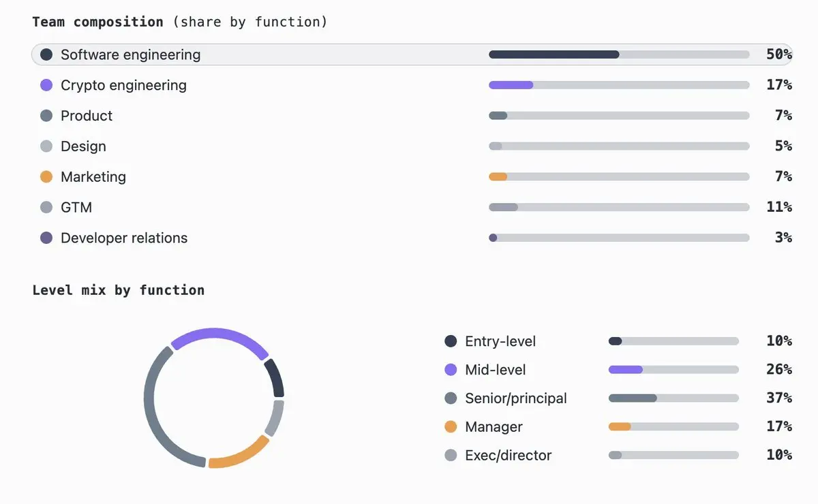Click the Software engineering progress bar
This screenshot has width=818, height=504.
pyautogui.click(x=619, y=54)
